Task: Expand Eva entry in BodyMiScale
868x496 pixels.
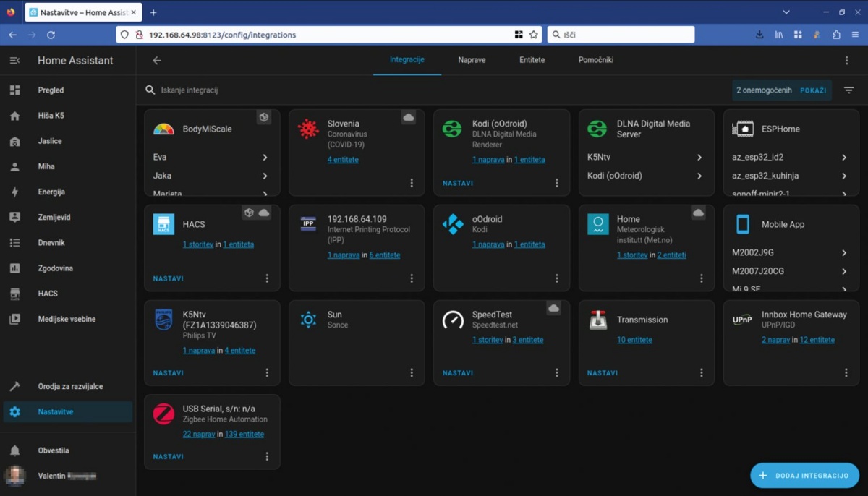Action: pos(212,157)
